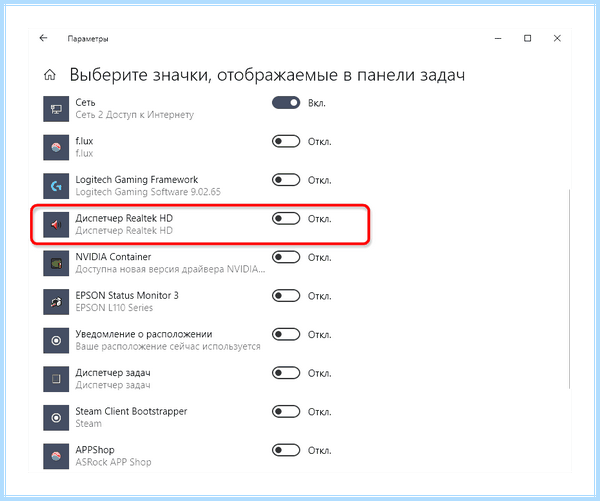Turn off the Сеть toggle
This screenshot has height=501, width=600.
pos(286,103)
